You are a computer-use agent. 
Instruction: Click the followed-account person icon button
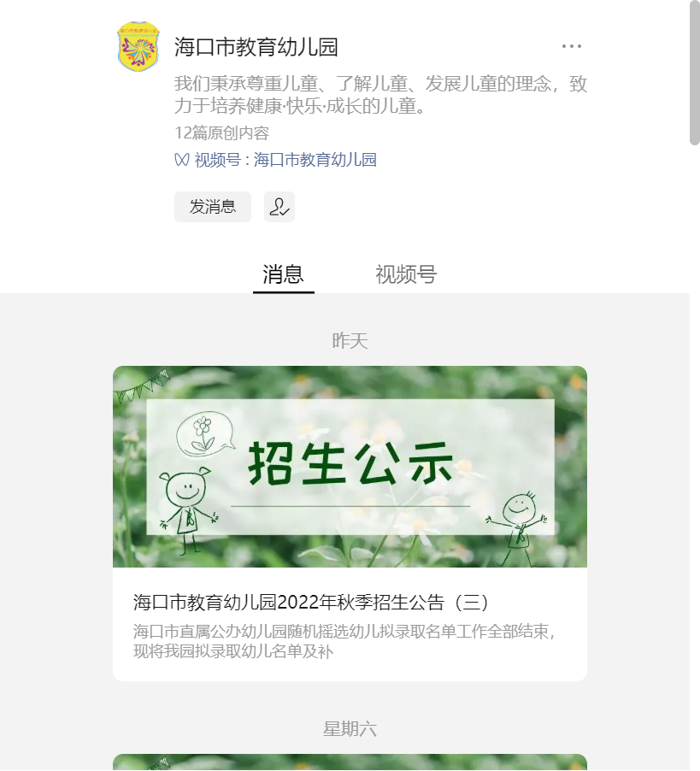[279, 207]
